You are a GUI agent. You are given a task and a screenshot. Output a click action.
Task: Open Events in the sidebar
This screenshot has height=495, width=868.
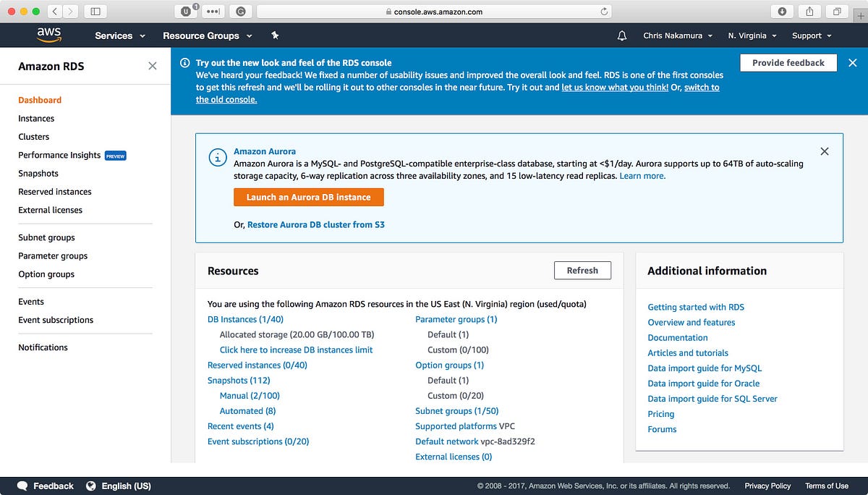[x=31, y=302]
